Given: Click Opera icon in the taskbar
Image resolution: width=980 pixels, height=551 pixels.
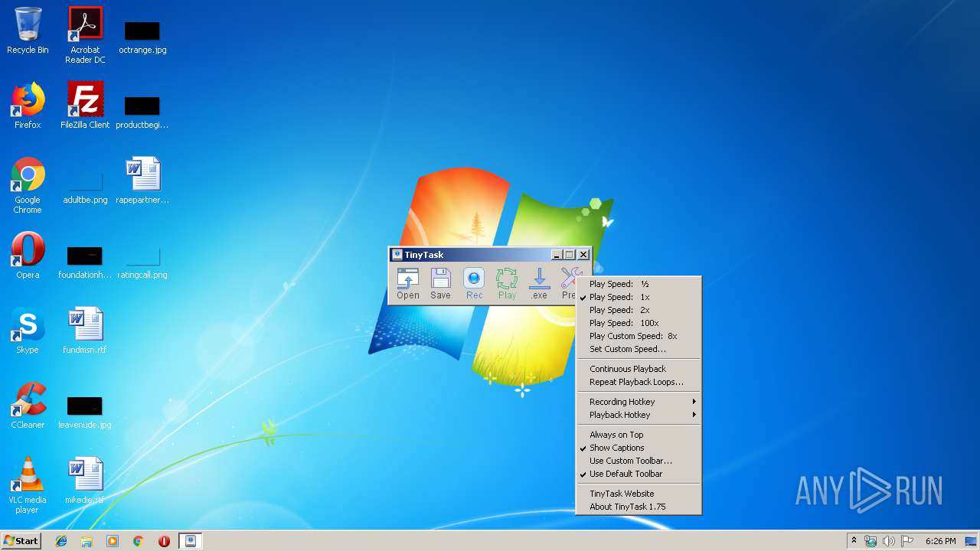Looking at the screenshot, I should click(164, 541).
